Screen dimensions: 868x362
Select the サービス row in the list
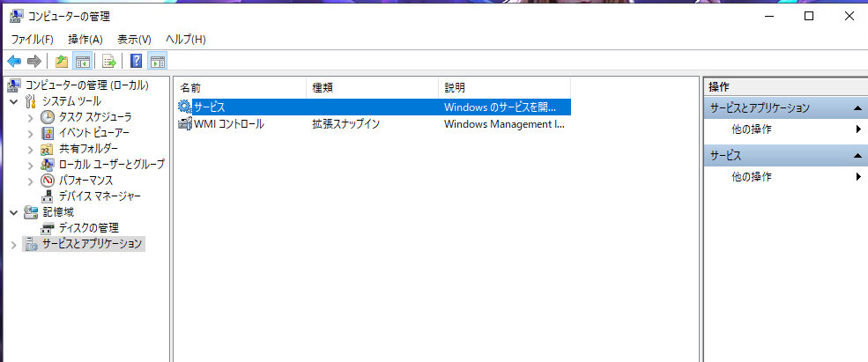click(374, 107)
